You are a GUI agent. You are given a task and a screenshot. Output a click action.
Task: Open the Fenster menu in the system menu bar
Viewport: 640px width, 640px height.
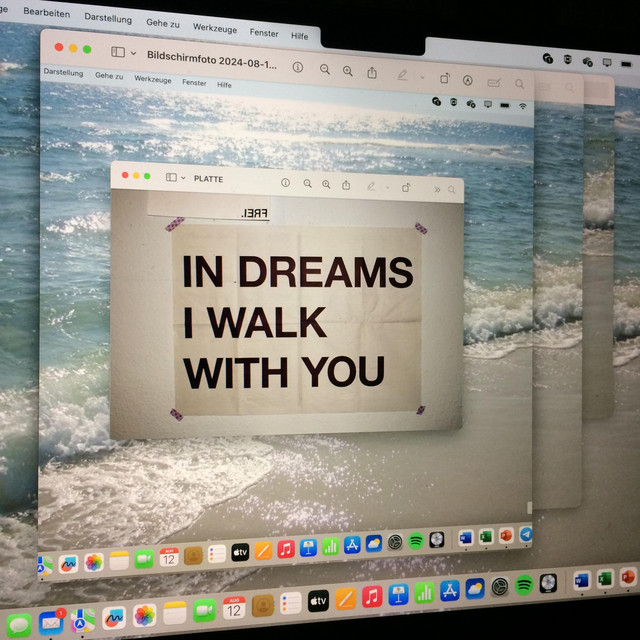coord(264,33)
